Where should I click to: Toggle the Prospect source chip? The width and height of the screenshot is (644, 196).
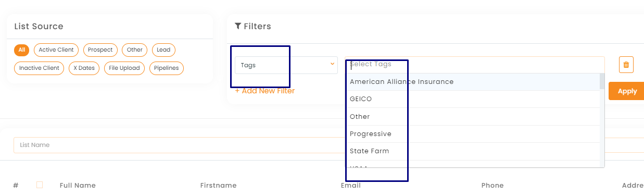pos(100,50)
